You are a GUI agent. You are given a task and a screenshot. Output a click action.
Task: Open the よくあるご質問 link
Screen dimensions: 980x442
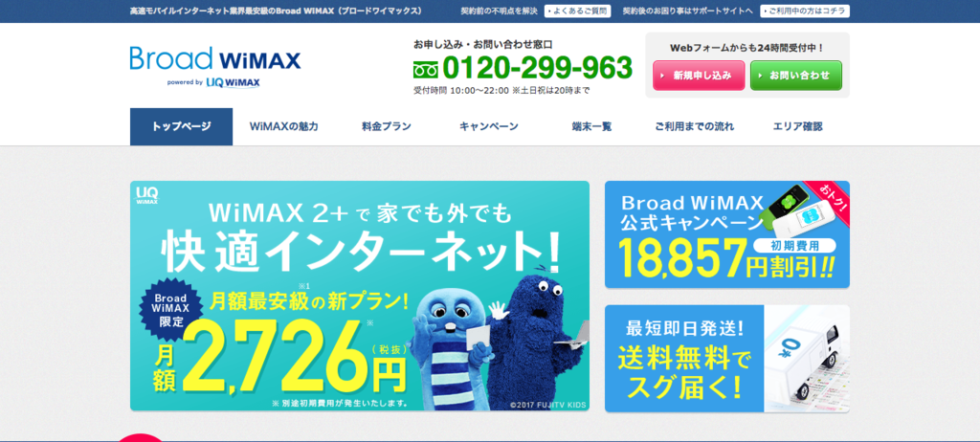577,11
